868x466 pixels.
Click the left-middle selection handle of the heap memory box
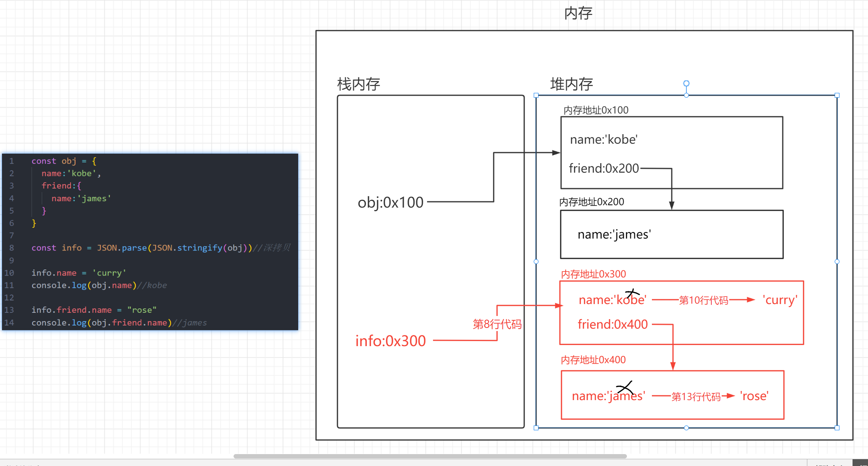[x=536, y=262]
